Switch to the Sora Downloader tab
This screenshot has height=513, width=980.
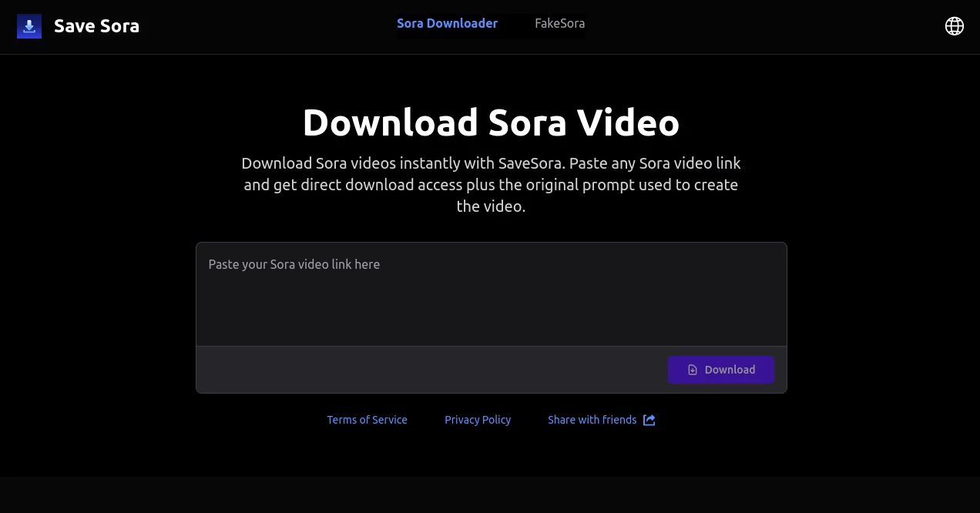click(x=447, y=23)
